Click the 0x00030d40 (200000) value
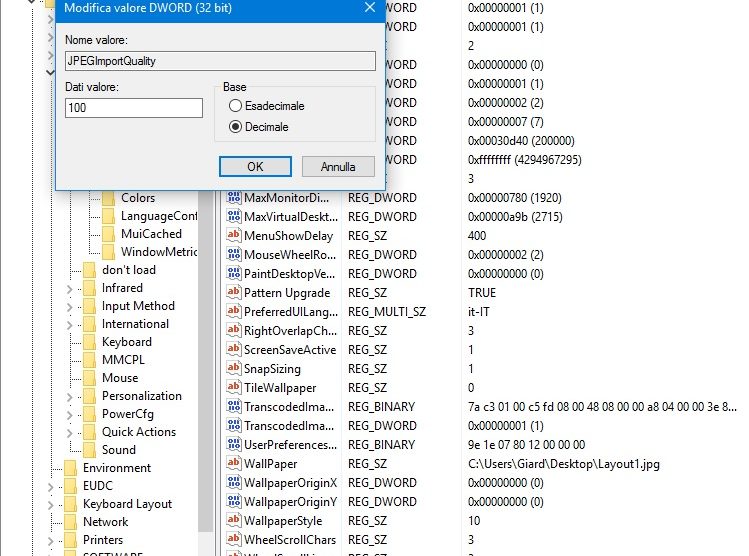The width and height of the screenshot is (749, 556). pyautogui.click(x=521, y=141)
